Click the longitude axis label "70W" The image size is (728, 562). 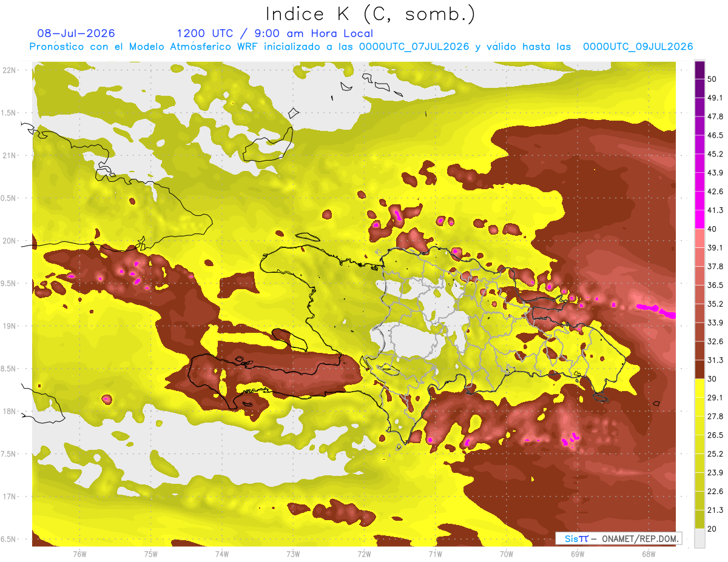(x=507, y=554)
